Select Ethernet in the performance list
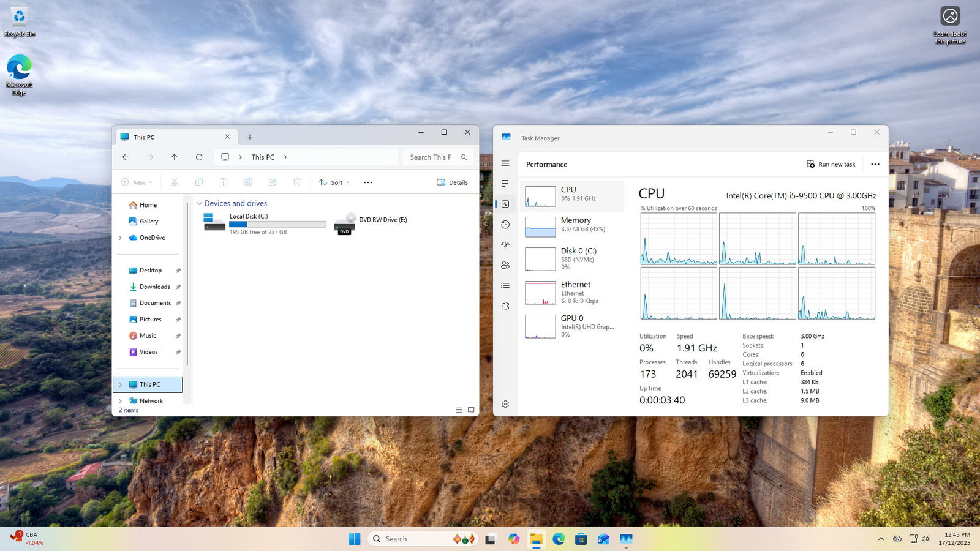 click(x=572, y=292)
